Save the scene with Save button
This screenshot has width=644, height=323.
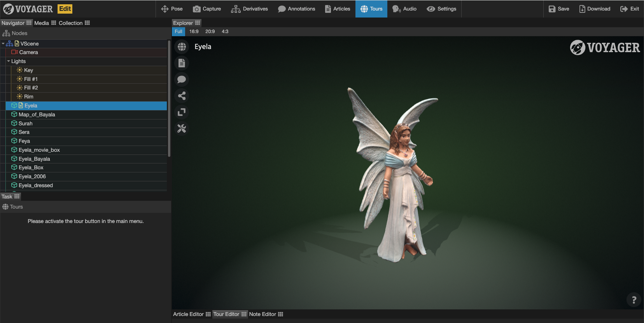tap(558, 9)
